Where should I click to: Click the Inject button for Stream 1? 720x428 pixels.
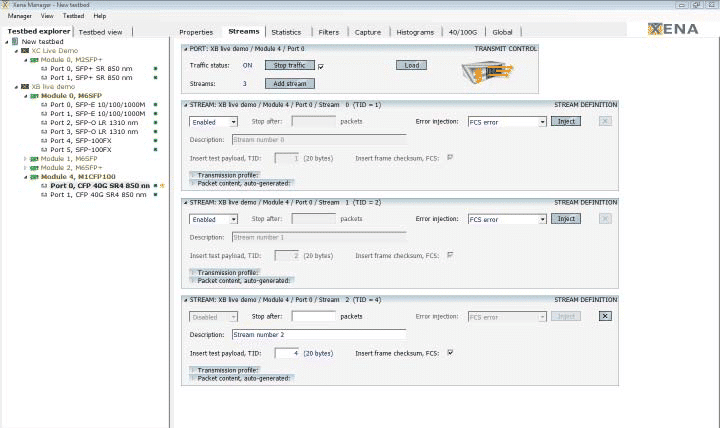tap(566, 219)
